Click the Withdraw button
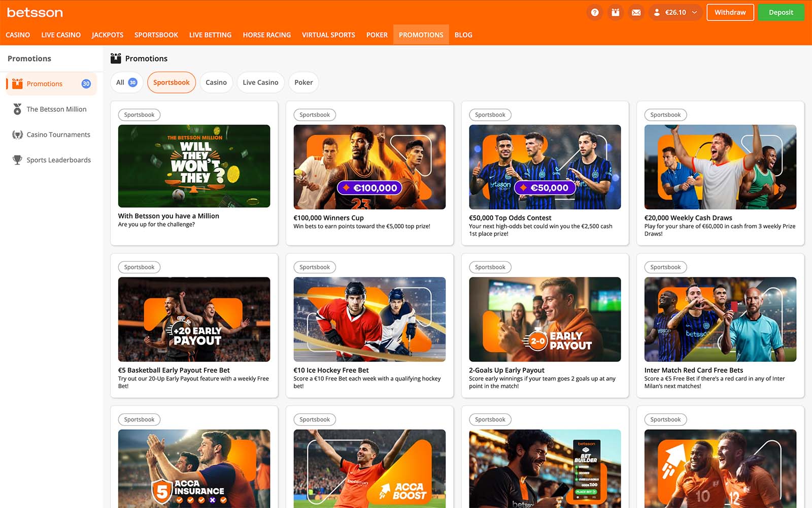 tap(730, 13)
